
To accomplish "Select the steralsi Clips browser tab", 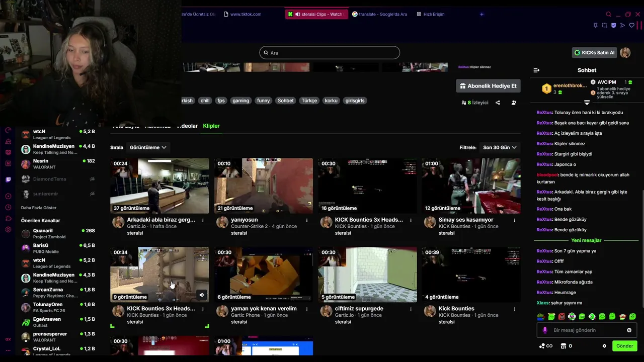I will pyautogui.click(x=316, y=14).
